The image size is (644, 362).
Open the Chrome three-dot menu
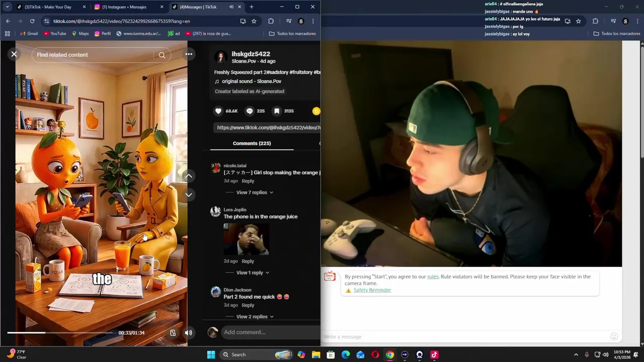tap(313, 21)
